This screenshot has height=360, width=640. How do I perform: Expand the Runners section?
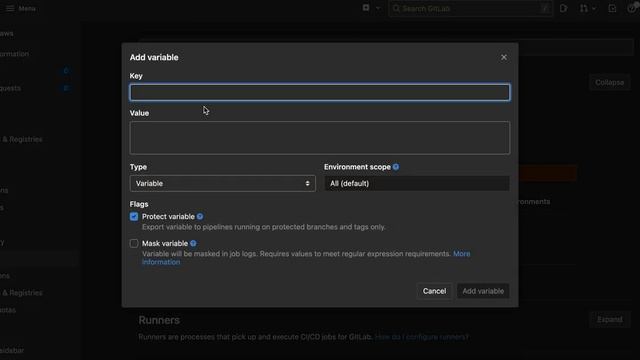(x=610, y=320)
